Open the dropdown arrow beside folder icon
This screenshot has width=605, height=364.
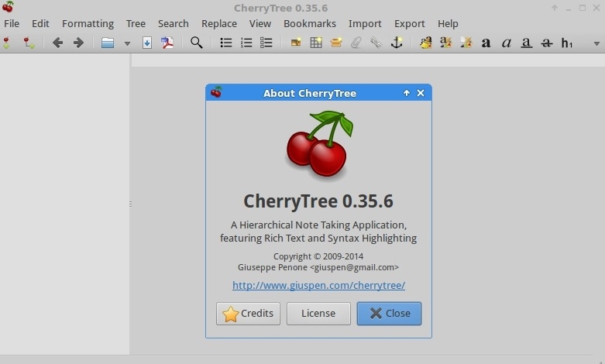127,43
